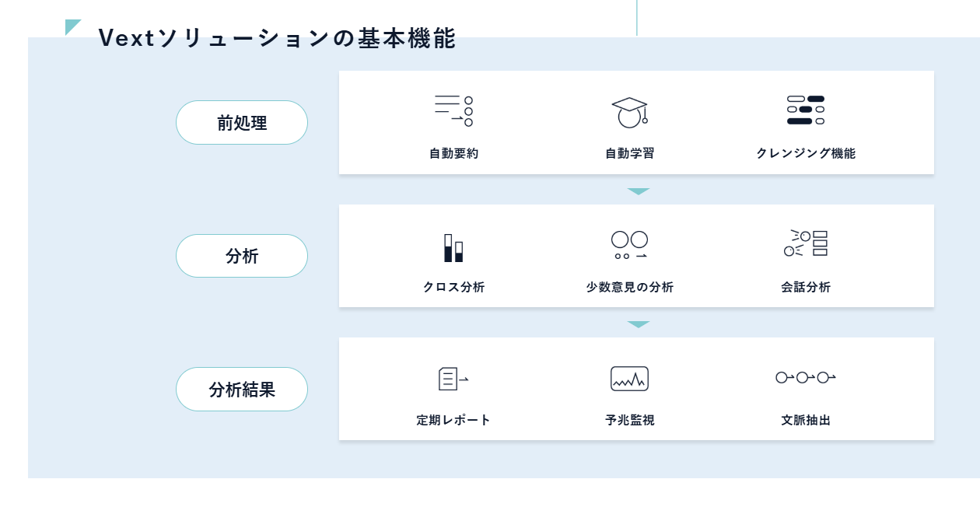
Task: Click the クロス分析 bar chart icon
Action: click(453, 247)
